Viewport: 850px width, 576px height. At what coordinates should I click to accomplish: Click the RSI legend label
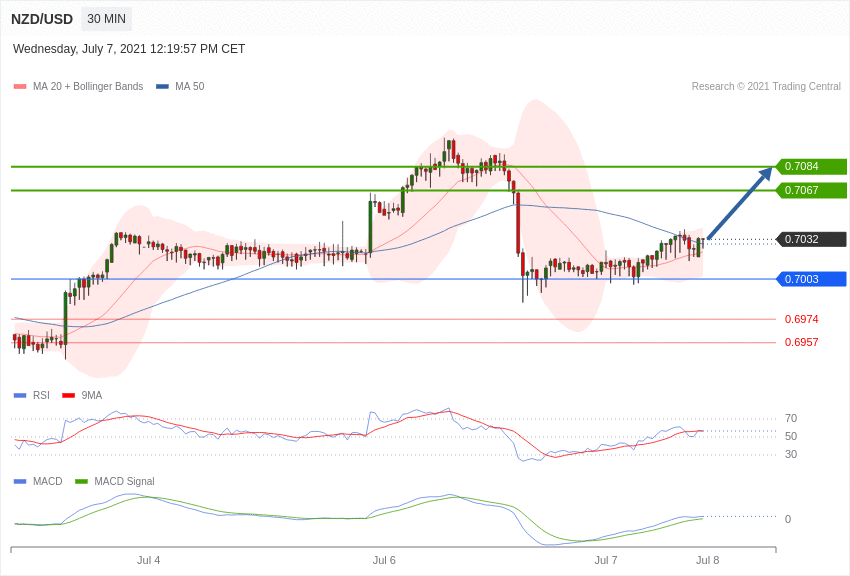[x=41, y=396]
